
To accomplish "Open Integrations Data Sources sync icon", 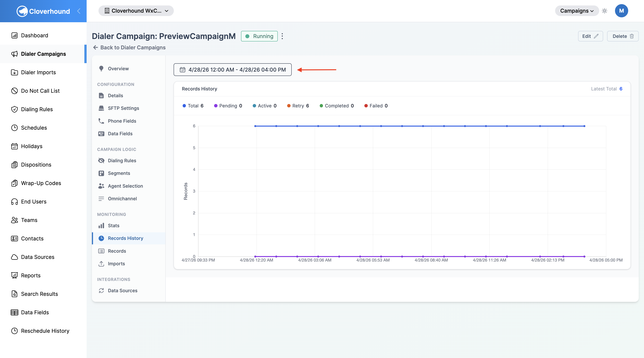I will tap(101, 291).
